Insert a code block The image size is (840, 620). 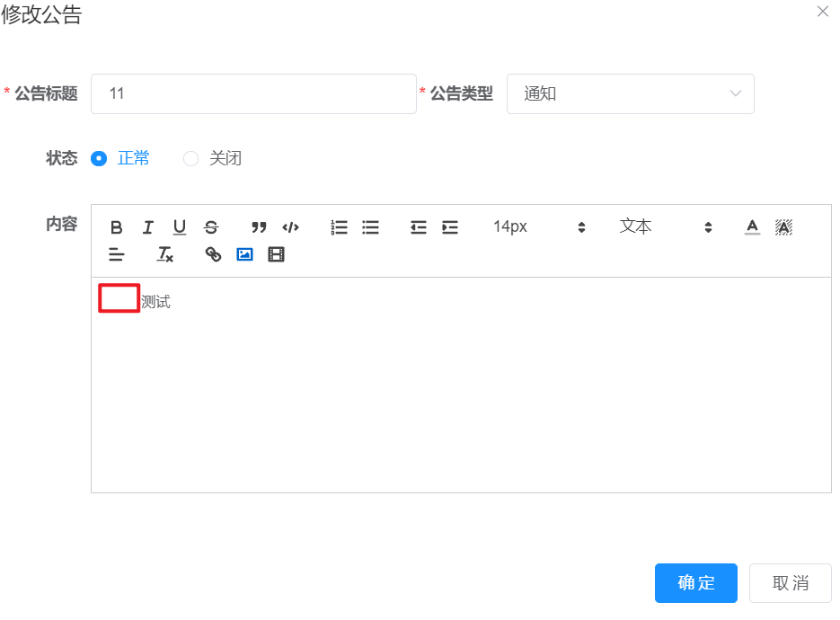[x=290, y=227]
